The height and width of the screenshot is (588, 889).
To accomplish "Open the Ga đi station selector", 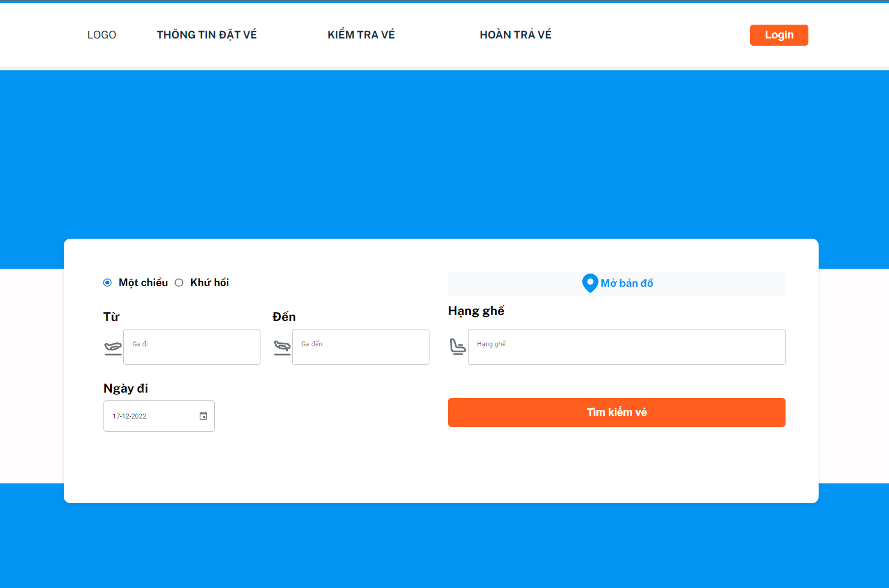I will pos(191,347).
